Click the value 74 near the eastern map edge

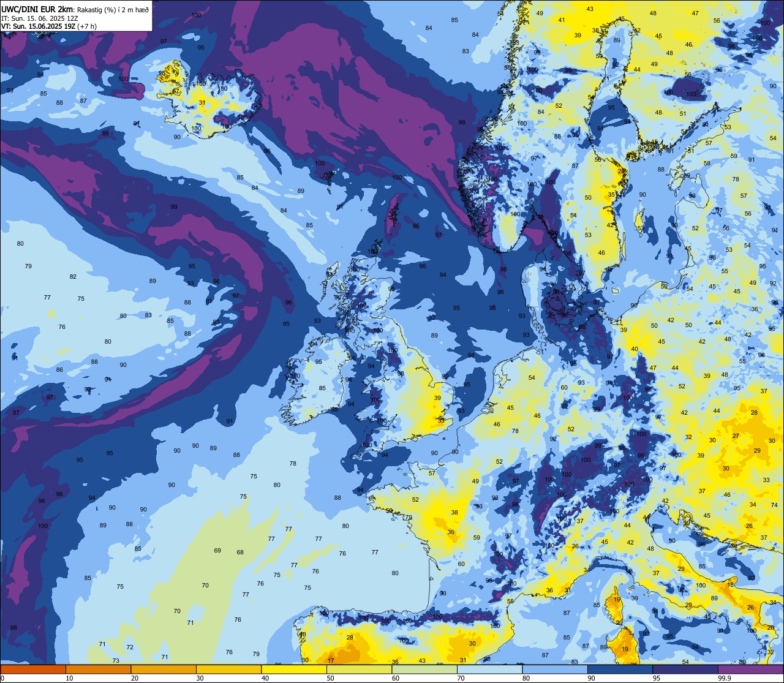click(x=774, y=505)
